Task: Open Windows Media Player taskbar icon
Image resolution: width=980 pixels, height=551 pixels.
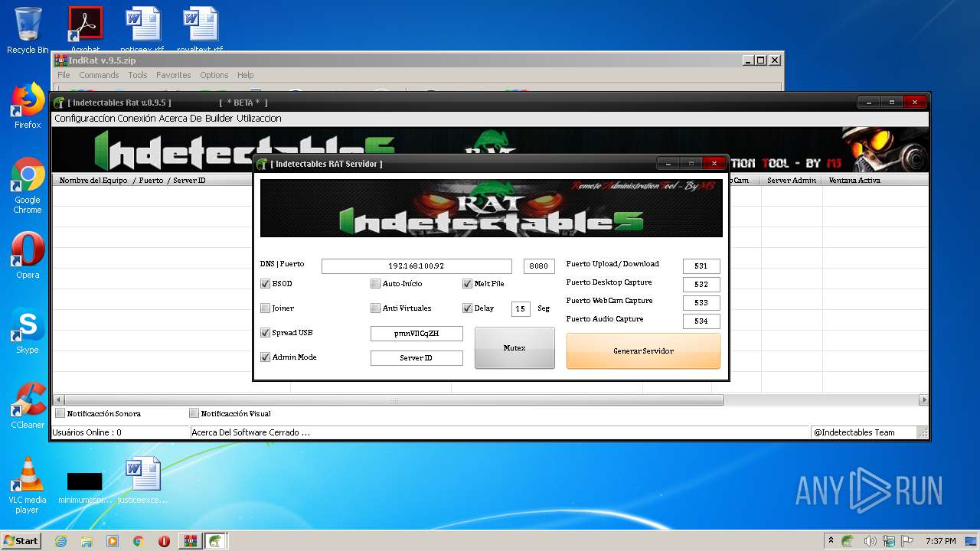Action: 113,541
